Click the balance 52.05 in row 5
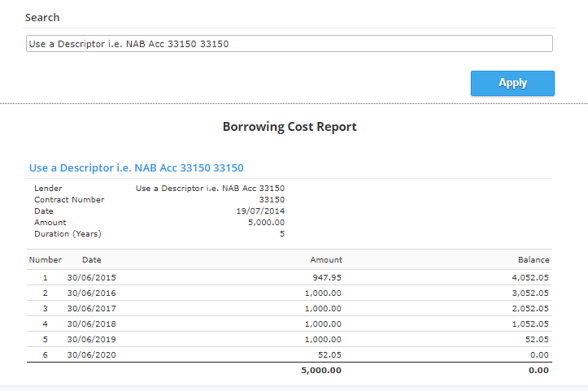Screen dimensions: 588x391 click(x=537, y=339)
